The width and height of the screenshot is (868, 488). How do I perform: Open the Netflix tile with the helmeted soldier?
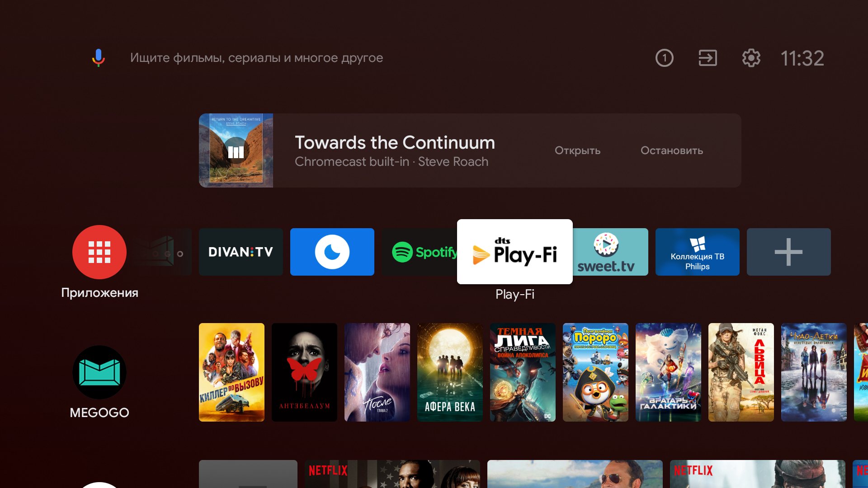pyautogui.click(x=758, y=474)
